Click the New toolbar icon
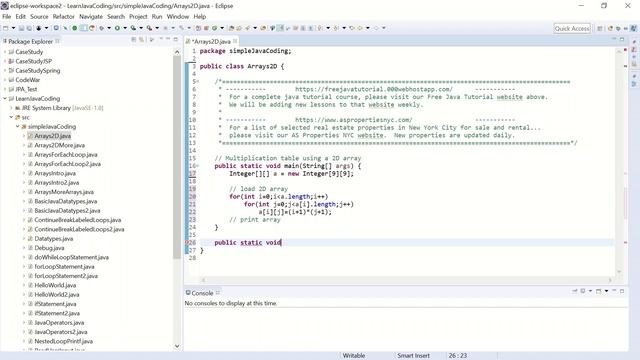This screenshot has width=640, height=360. click(x=6, y=28)
